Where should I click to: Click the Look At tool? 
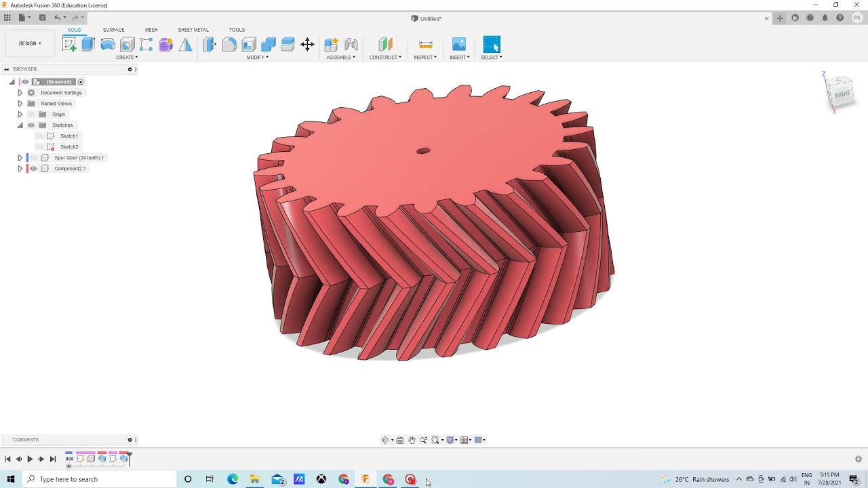[400, 440]
